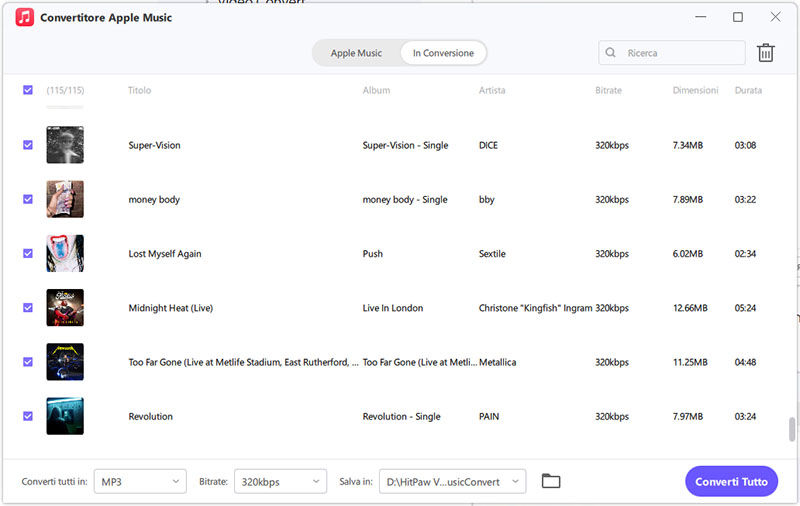
Task: Minimize the Convertitore Apple Music window
Action: 701,17
